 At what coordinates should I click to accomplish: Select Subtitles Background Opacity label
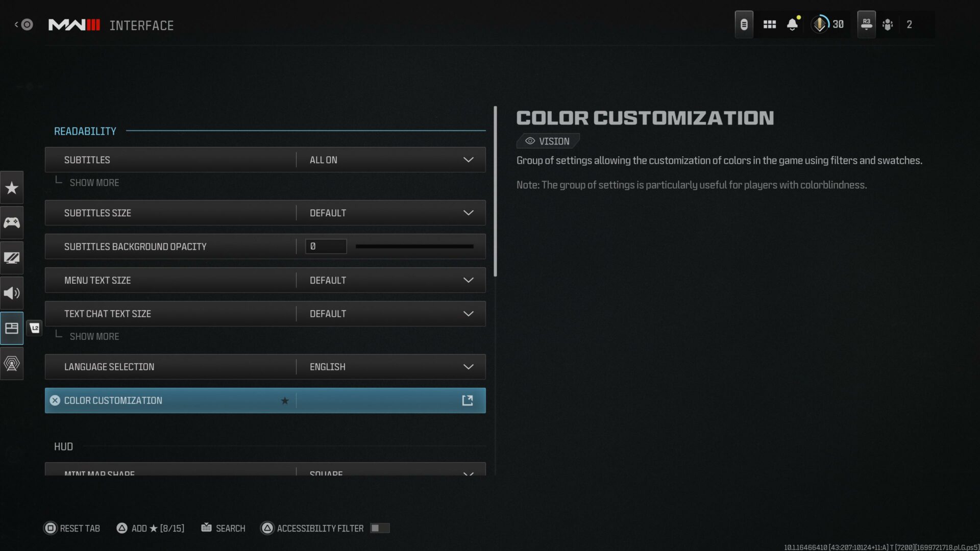135,246
